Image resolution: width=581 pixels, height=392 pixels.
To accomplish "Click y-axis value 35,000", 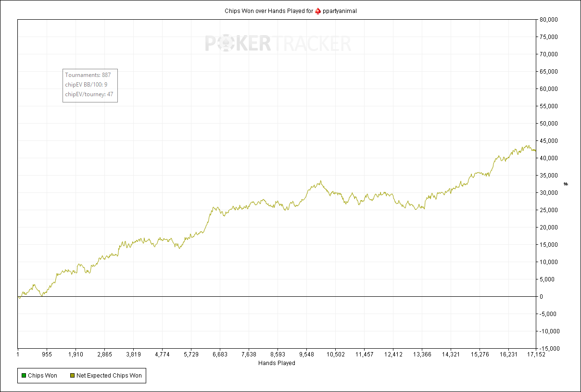I will coord(548,176).
